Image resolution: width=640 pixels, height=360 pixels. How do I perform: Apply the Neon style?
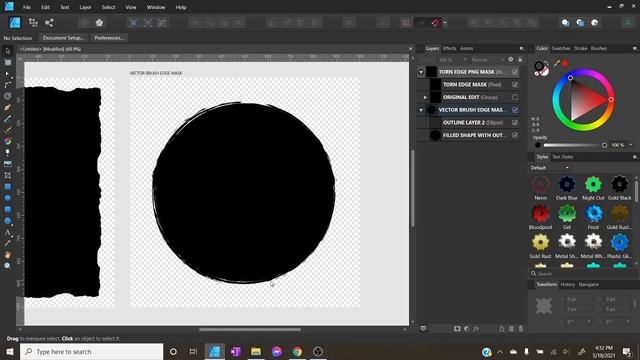(x=540, y=188)
